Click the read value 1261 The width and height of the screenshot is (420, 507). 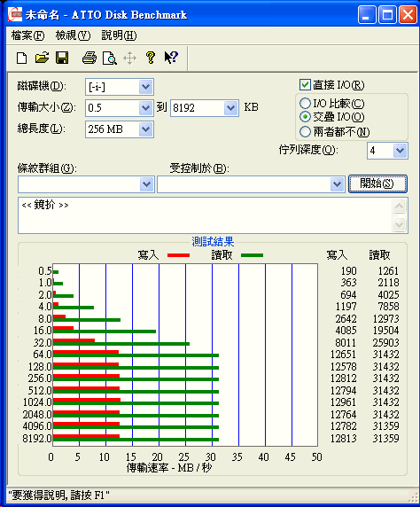coord(388,270)
